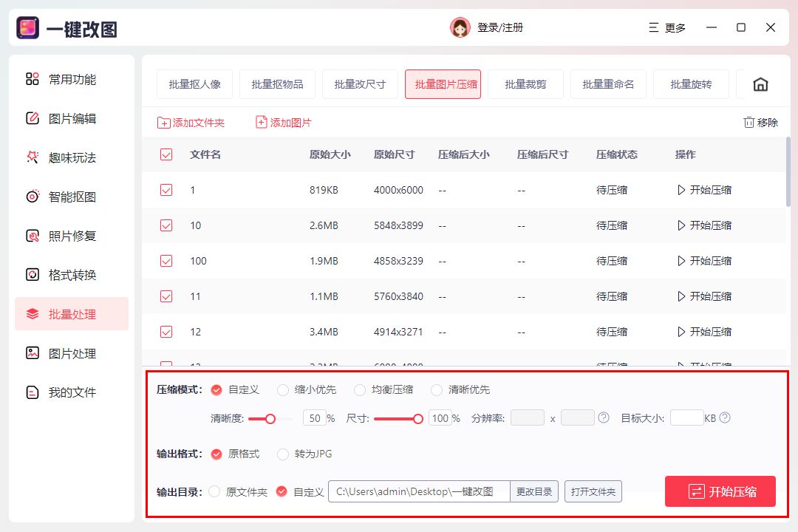Switch to the 批量改尺寸 tab
This screenshot has width=798, height=532.
click(360, 84)
